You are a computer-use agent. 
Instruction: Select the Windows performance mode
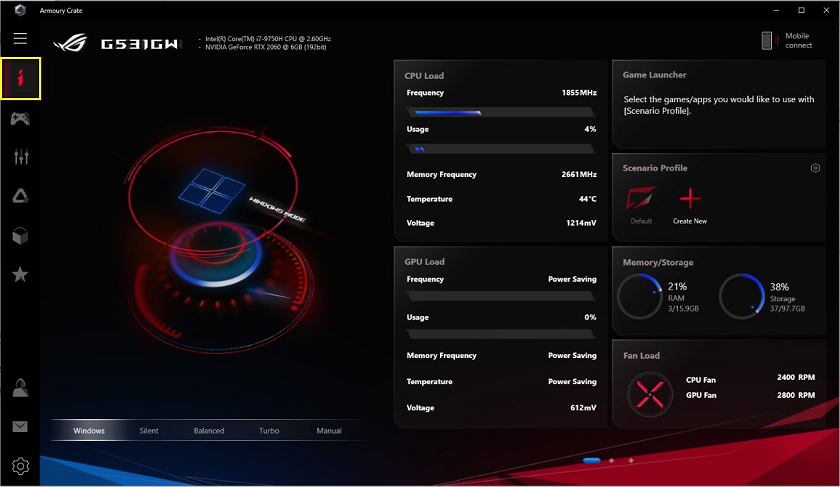tap(89, 431)
